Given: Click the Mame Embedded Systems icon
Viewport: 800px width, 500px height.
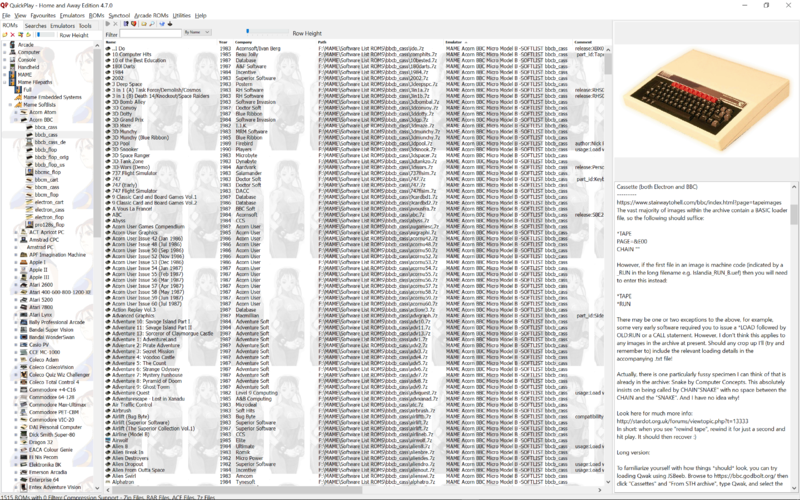Looking at the screenshot, I should tap(18, 97).
